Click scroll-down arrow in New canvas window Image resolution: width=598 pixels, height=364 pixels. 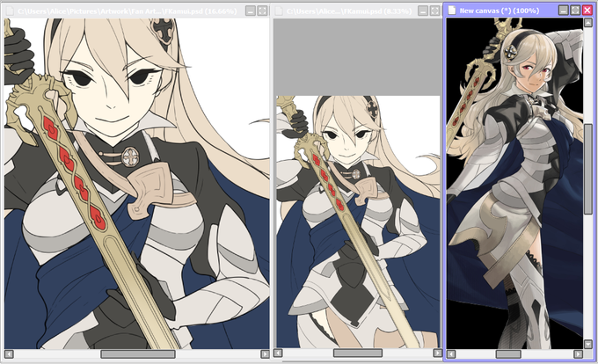pyautogui.click(x=587, y=344)
